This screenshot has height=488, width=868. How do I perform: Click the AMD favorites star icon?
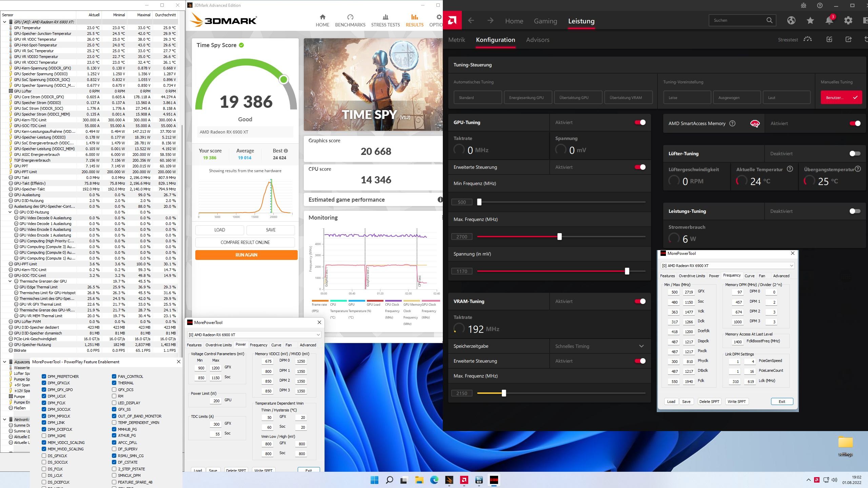(x=810, y=21)
